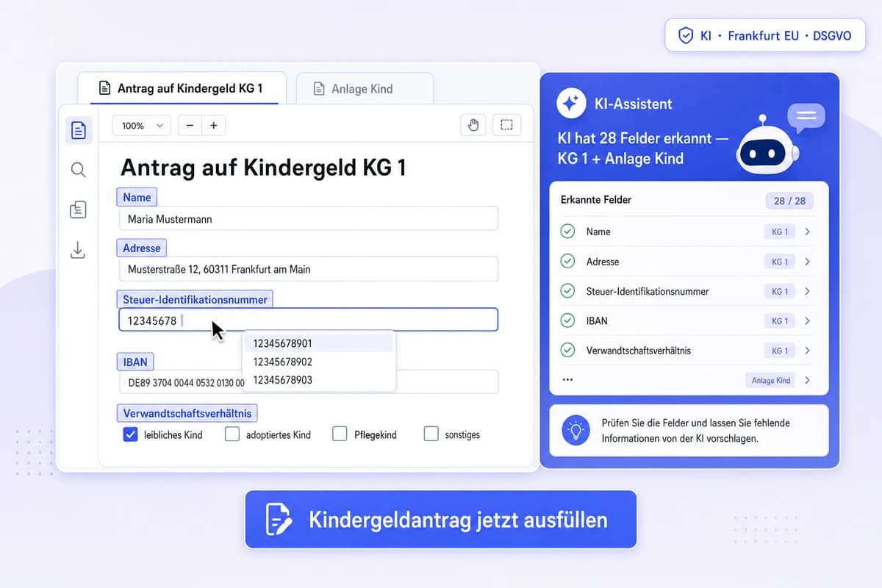Image resolution: width=882 pixels, height=588 pixels.
Task: Click the KG 1 badge in Name row
Action: 779,232
